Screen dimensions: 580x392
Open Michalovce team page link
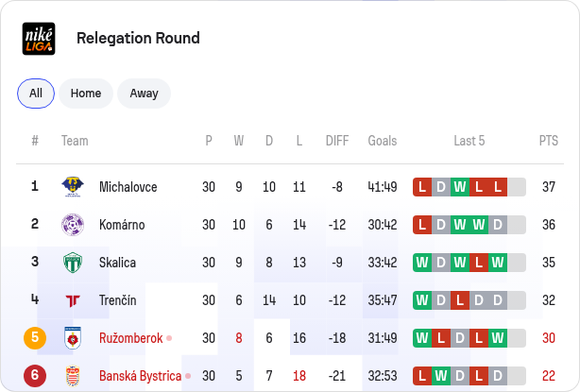coord(128,187)
